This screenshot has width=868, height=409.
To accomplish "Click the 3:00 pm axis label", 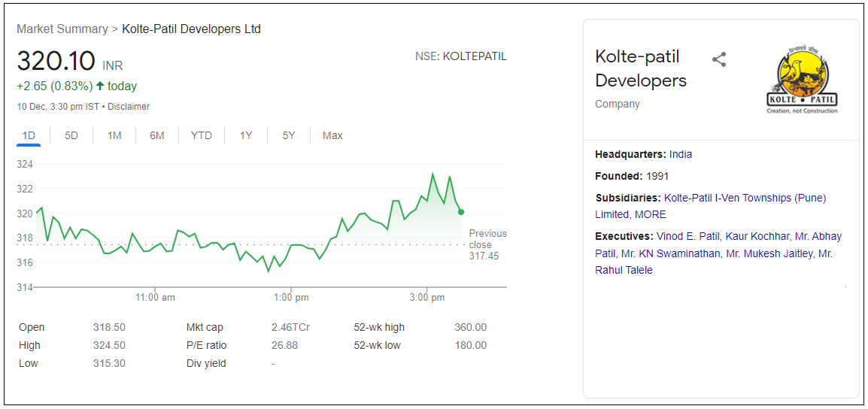I will click(426, 298).
